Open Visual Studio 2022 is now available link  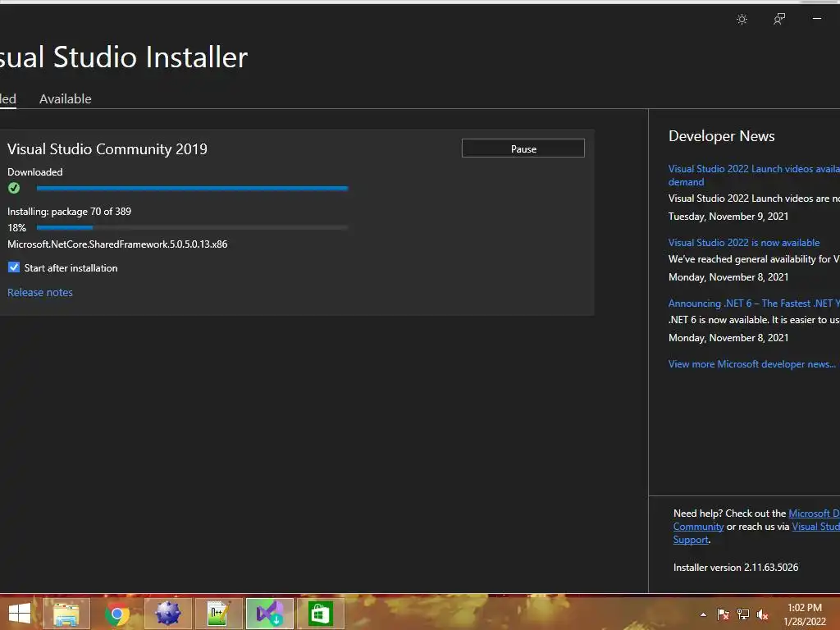743,243
